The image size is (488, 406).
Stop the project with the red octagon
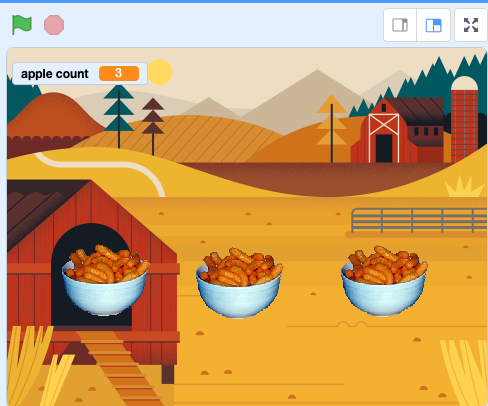coord(54,25)
